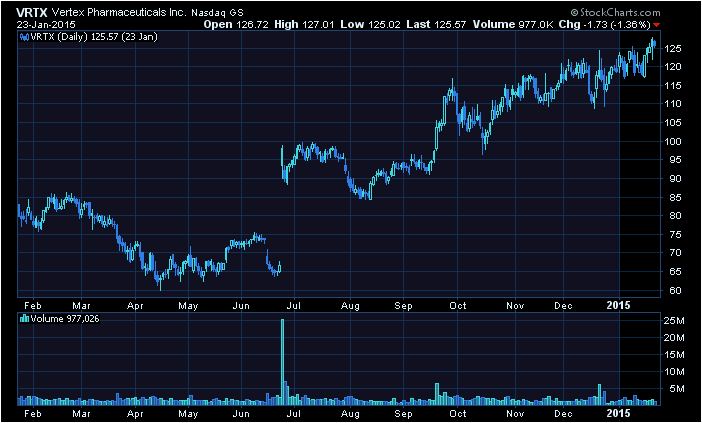Click the price chart's Nov axis label

(515, 306)
